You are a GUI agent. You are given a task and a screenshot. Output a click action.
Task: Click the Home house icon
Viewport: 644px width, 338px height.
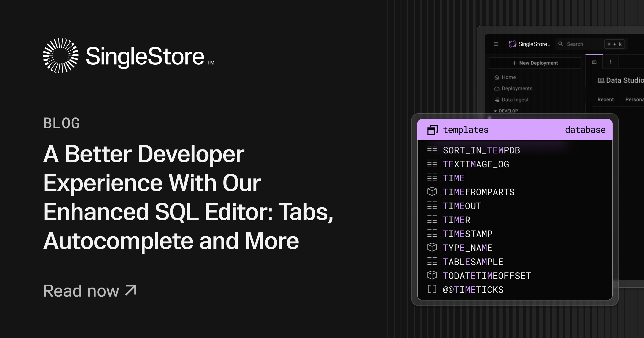[497, 77]
